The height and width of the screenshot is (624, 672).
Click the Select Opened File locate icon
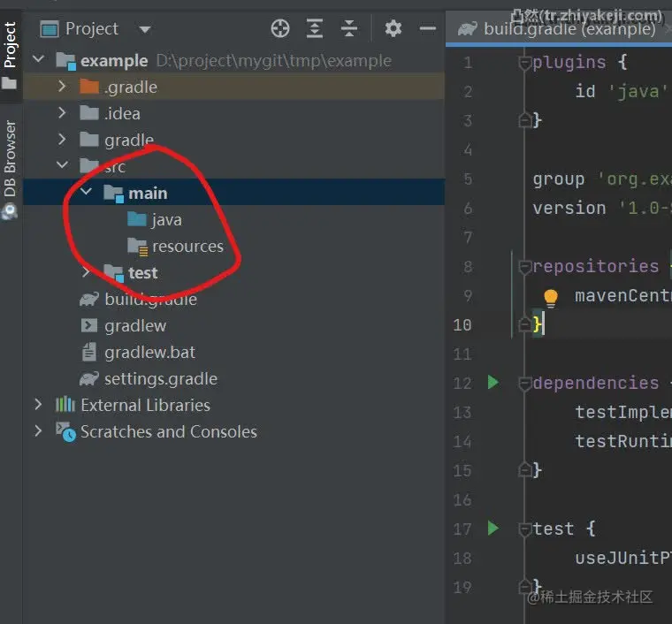[x=280, y=28]
